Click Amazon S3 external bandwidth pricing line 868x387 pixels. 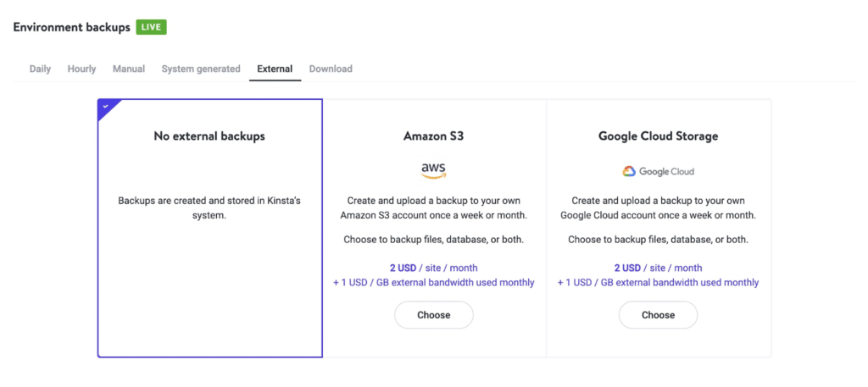[434, 283]
